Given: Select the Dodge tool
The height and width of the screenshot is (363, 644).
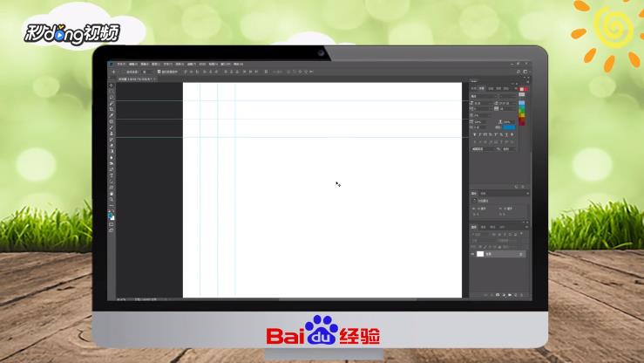Looking at the screenshot, I should 112,164.
